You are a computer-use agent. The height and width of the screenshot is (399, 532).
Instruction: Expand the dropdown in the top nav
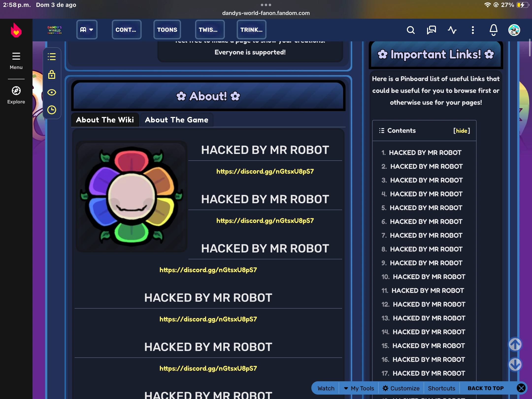coord(87,30)
